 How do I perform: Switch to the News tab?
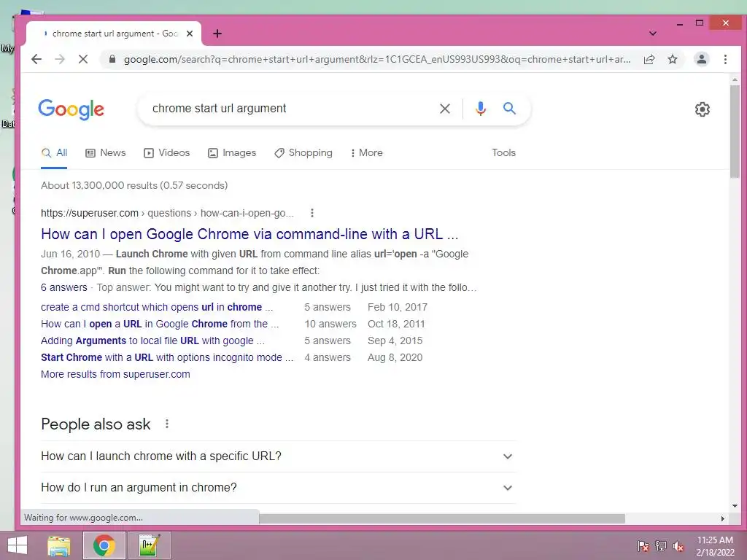(x=106, y=153)
